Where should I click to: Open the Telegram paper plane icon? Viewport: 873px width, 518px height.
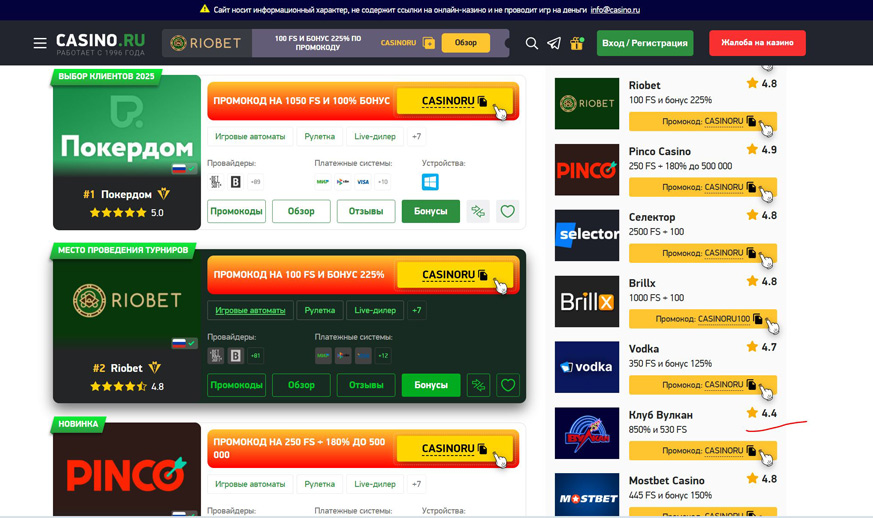554,43
